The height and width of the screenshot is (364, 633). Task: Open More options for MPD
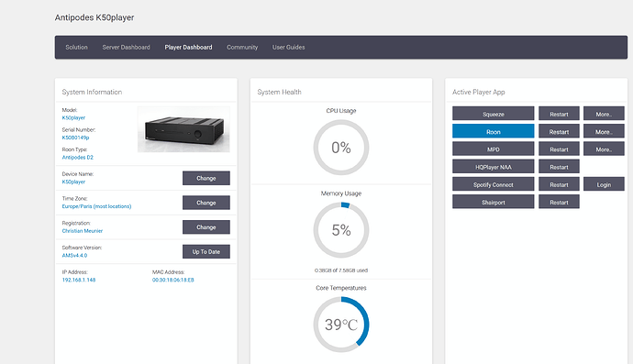(604, 149)
